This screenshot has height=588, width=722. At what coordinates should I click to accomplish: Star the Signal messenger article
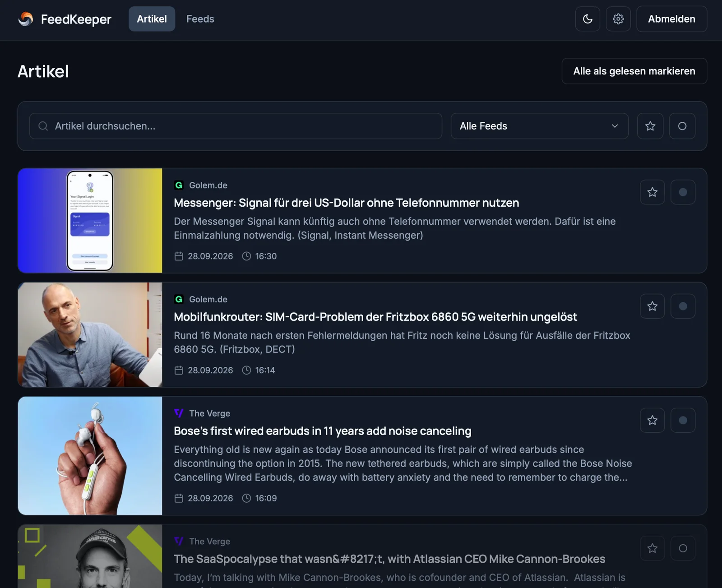pos(653,192)
